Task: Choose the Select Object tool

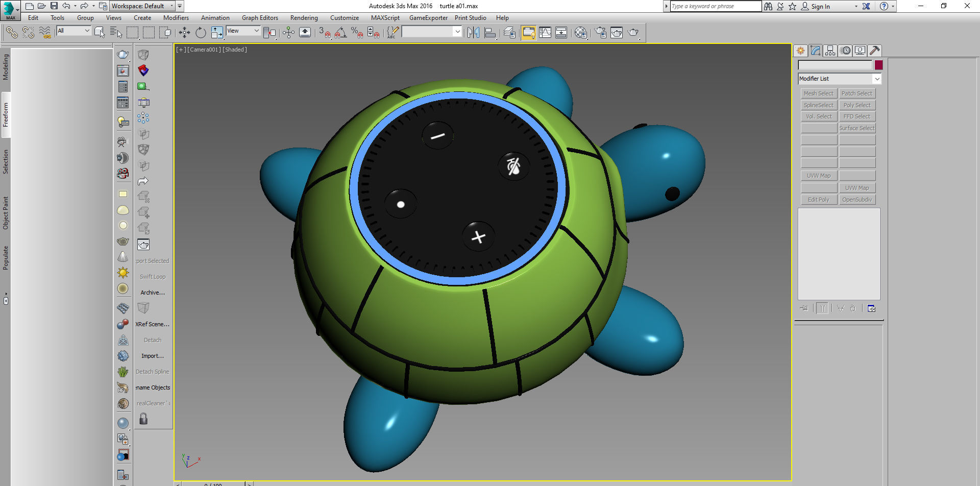Action: coord(100,33)
